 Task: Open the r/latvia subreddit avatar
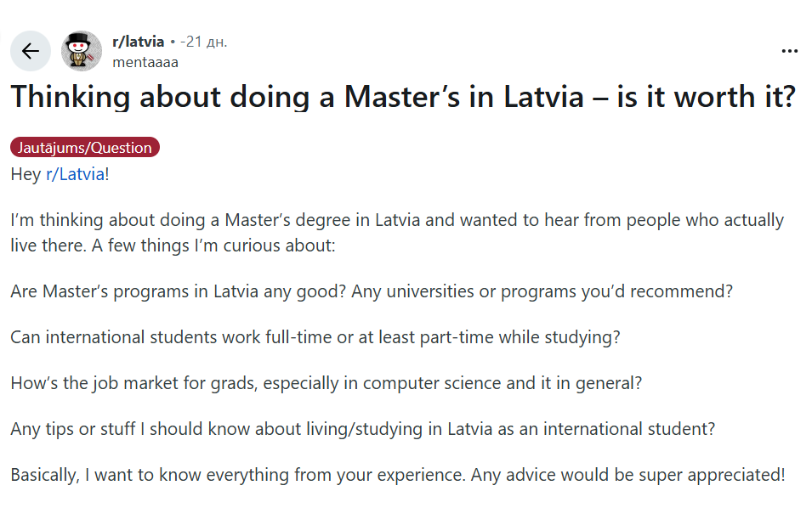click(x=81, y=51)
